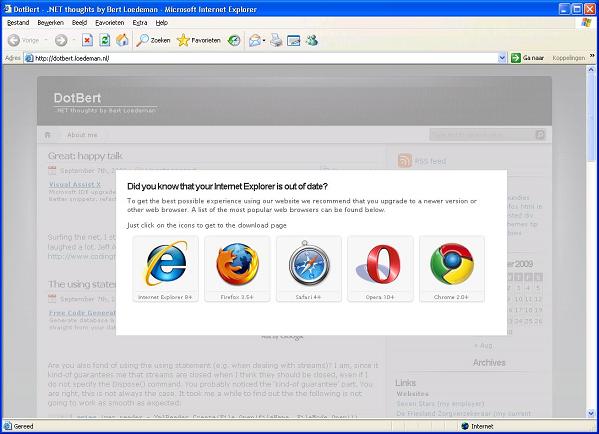Open the Favorieten star button
The image size is (599, 434).
[x=199, y=40]
